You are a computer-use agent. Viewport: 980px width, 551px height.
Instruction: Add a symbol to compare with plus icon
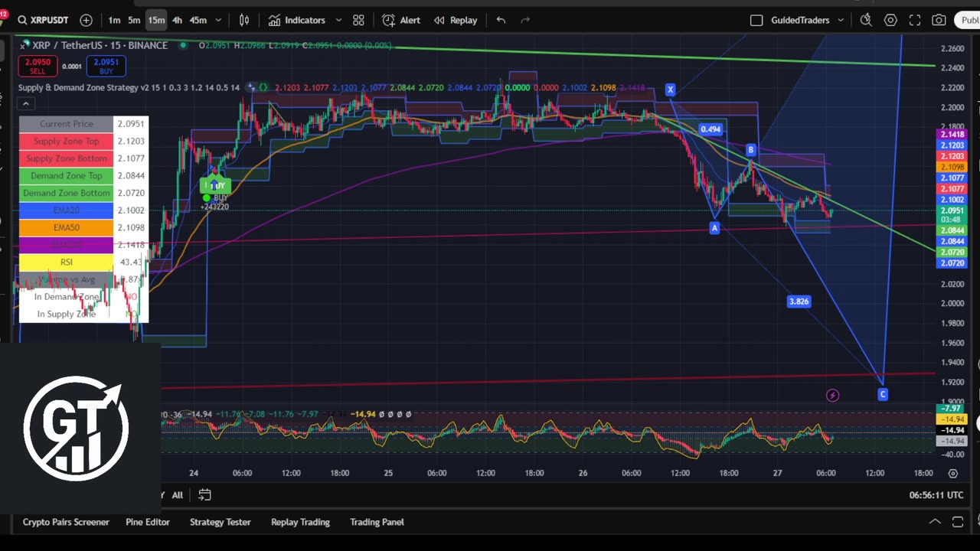(x=86, y=20)
